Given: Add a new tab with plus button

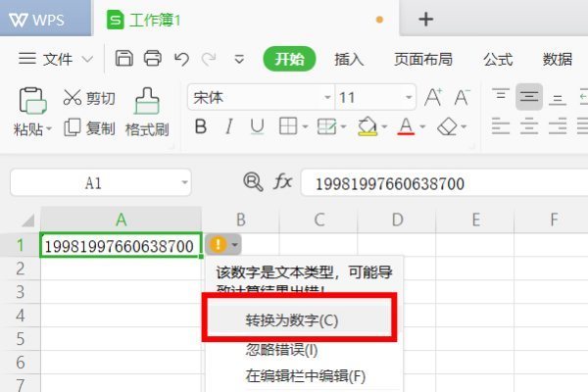Looking at the screenshot, I should click(x=425, y=20).
